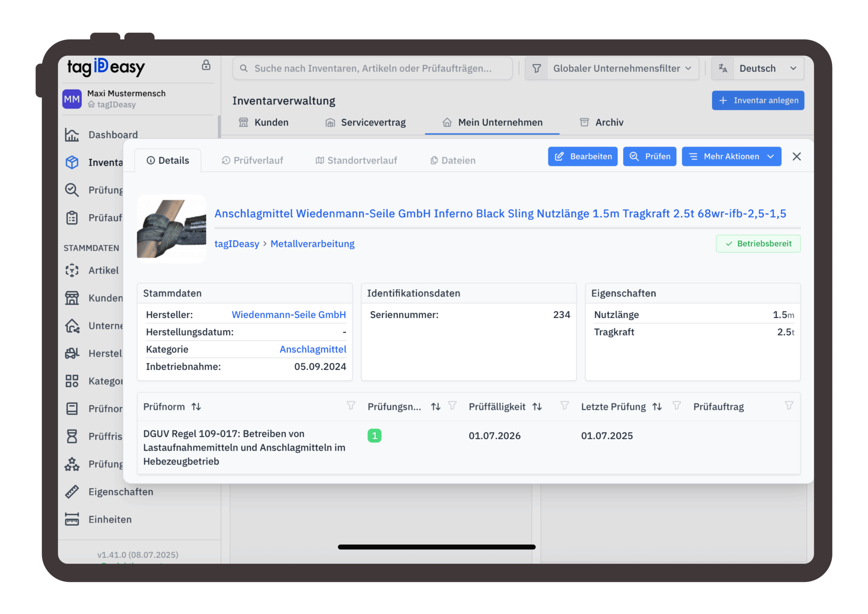The width and height of the screenshot is (868, 614).
Task: Open the Dateien tab
Action: point(453,160)
